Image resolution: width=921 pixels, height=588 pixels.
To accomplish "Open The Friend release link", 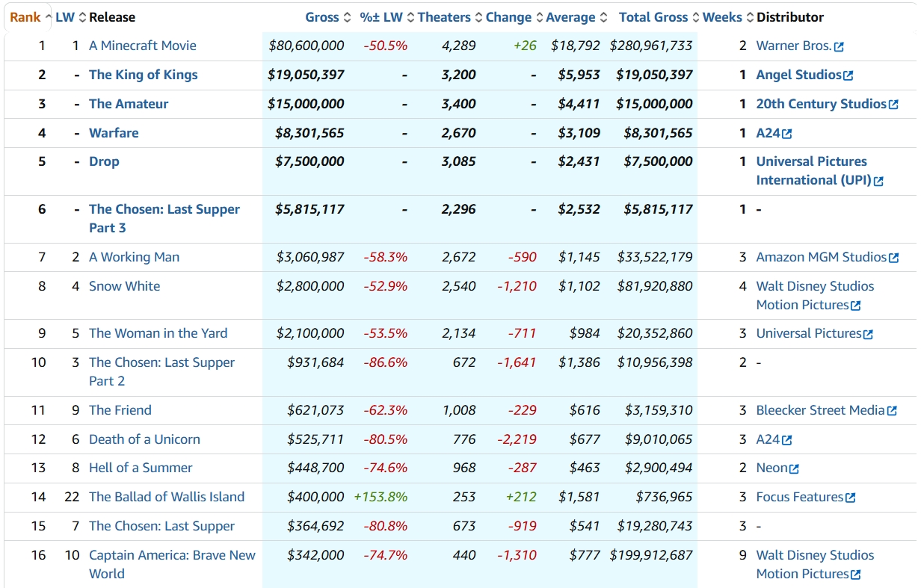I will point(120,410).
